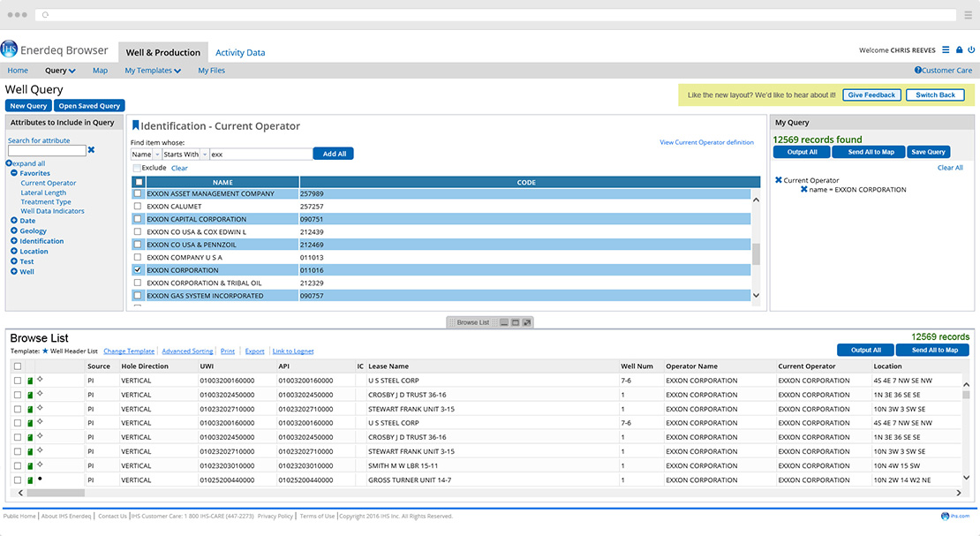The image size is (980, 536).
Task: Click the operator list vertical scrollbar thumb
Action: point(756,254)
